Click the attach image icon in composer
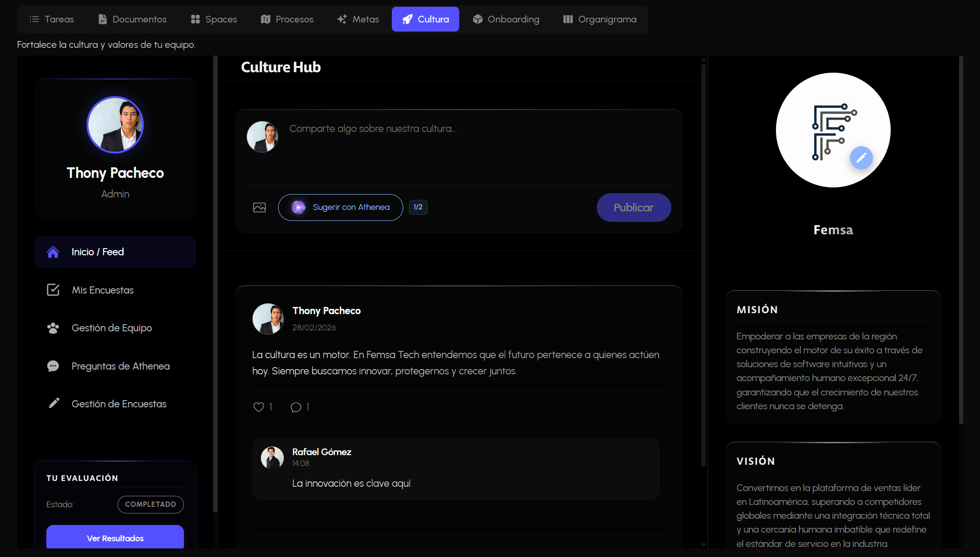 pyautogui.click(x=259, y=207)
